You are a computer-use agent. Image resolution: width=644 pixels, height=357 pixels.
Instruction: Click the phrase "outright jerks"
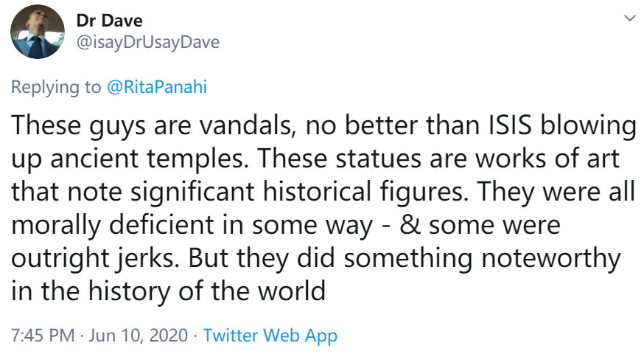[x=94, y=257]
